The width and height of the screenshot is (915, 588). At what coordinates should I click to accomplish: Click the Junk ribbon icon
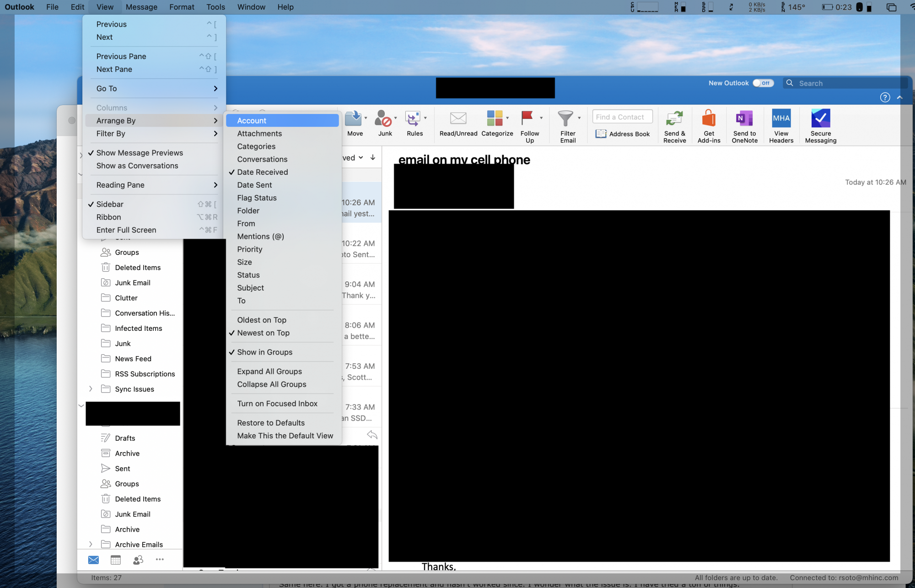(x=383, y=119)
